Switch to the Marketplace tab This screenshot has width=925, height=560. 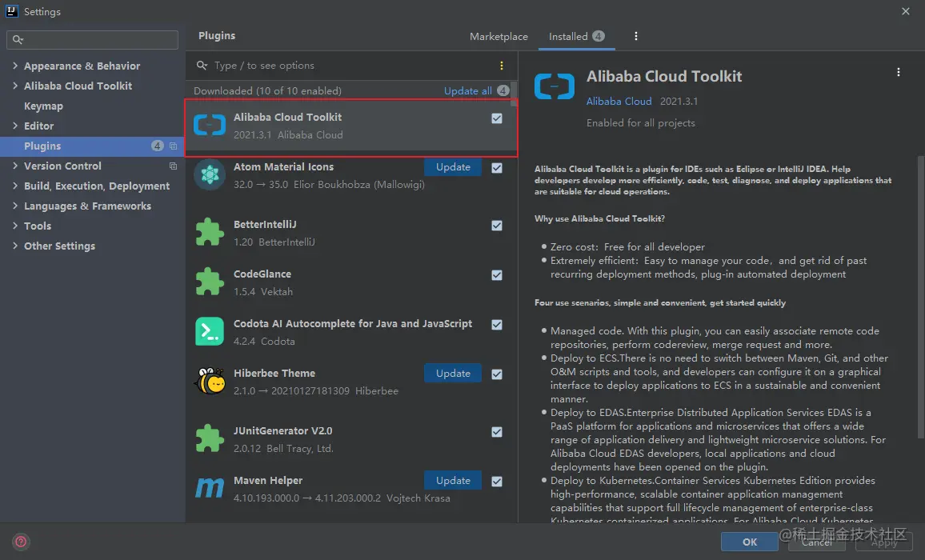[x=499, y=37]
